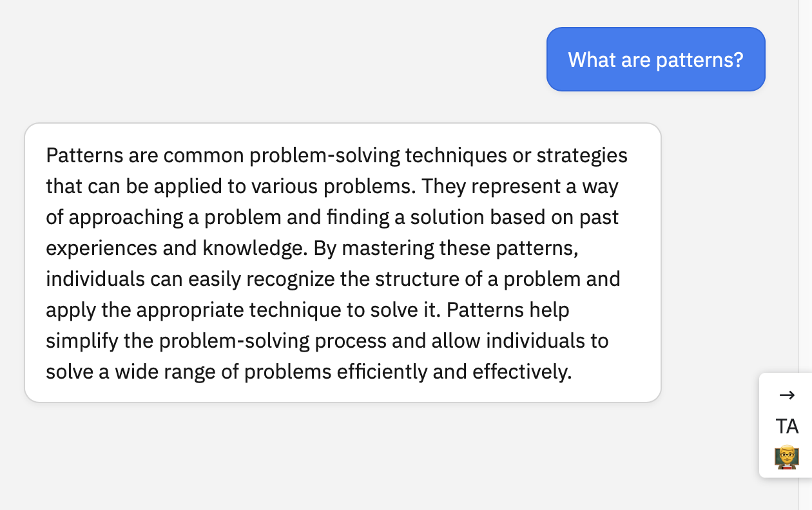The width and height of the screenshot is (812, 510).
Task: Click the TA label text
Action: point(787,426)
